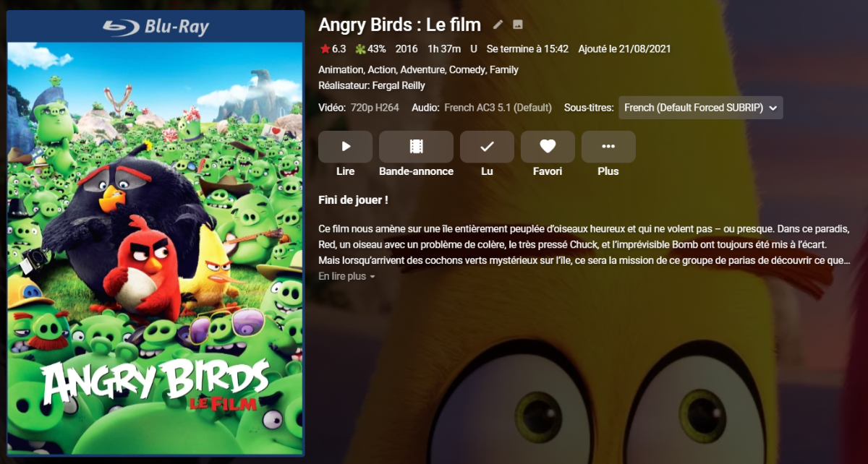This screenshot has height=464, width=868.
Task: Open the Bande-annonce trailer film icon
Action: click(416, 147)
